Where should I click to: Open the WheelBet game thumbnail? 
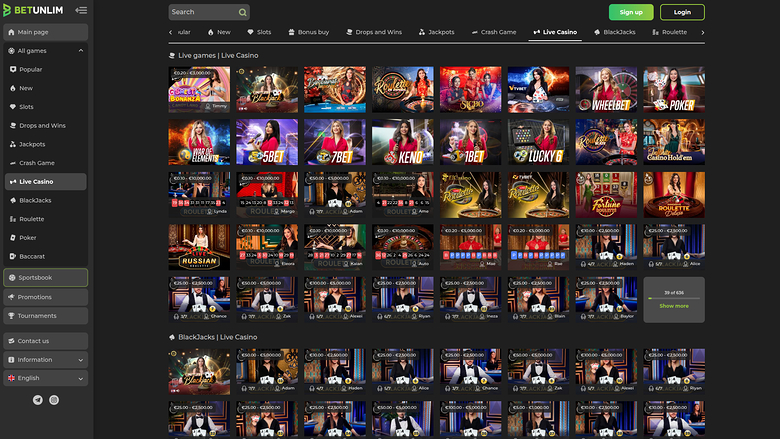(x=606, y=88)
